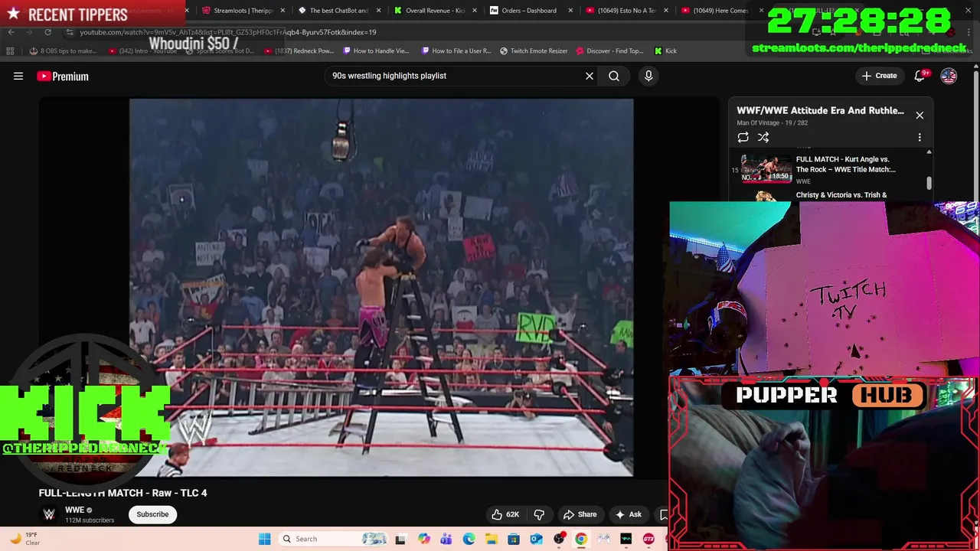Screen dimensions: 980x551
Task: Dislike this video
Action: pos(539,514)
